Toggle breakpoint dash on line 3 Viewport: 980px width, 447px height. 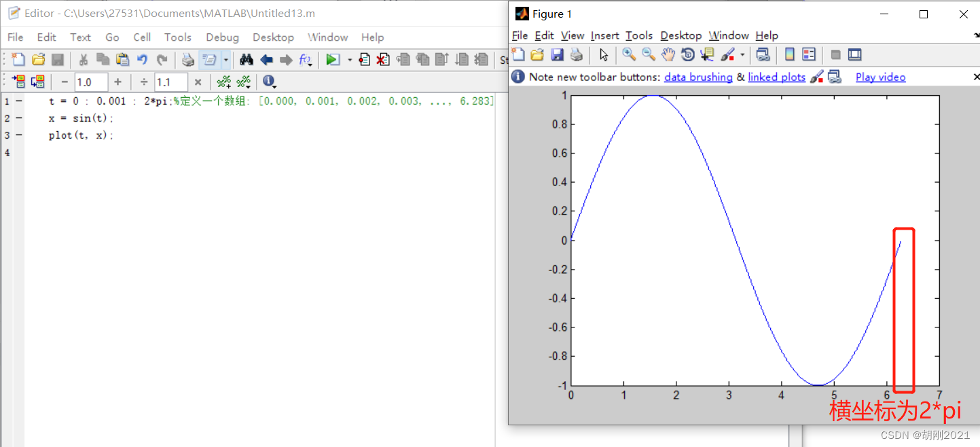pos(18,135)
